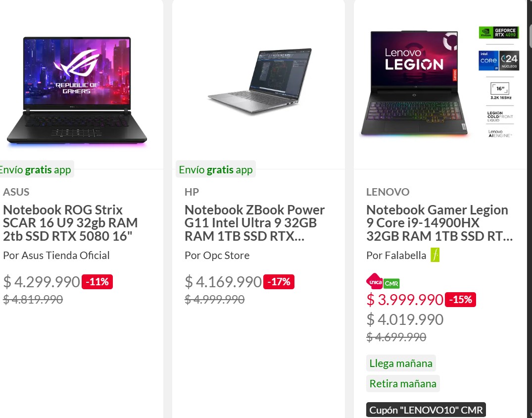The image size is (532, 418).
Task: Click the Lenovo AI Engine logo
Action: (499, 133)
